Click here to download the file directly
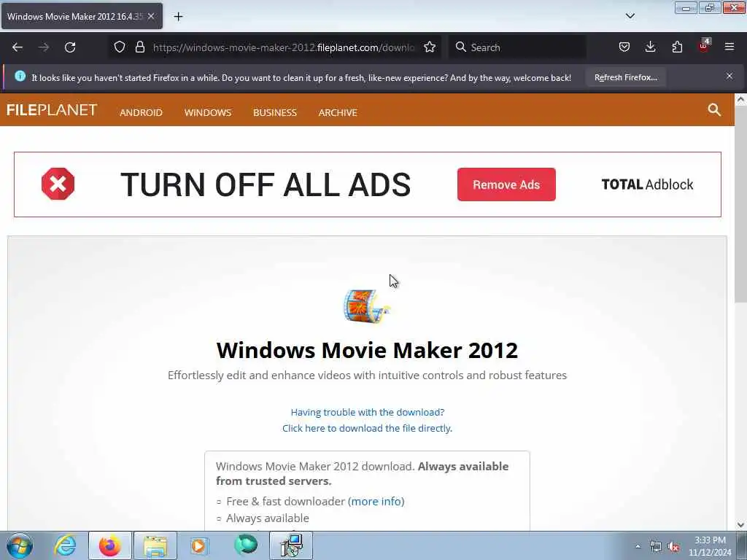The width and height of the screenshot is (747, 560). pyautogui.click(x=367, y=428)
